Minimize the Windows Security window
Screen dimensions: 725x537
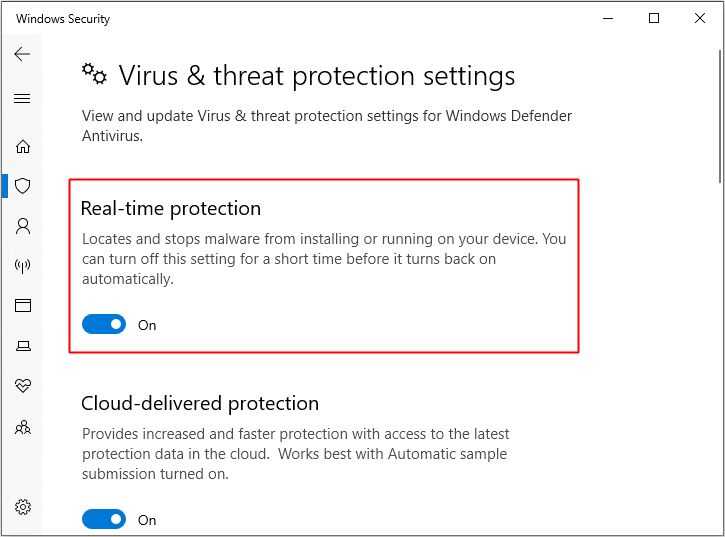click(x=608, y=19)
